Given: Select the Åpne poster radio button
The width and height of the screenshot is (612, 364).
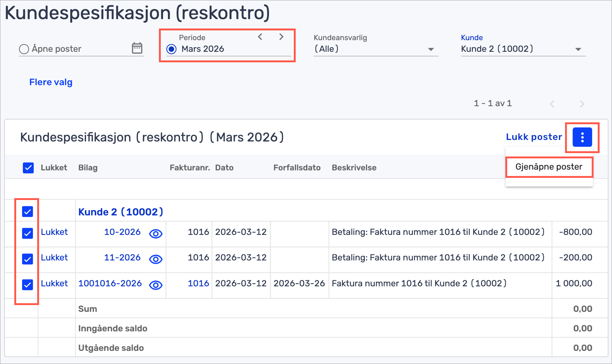Looking at the screenshot, I should [x=24, y=49].
